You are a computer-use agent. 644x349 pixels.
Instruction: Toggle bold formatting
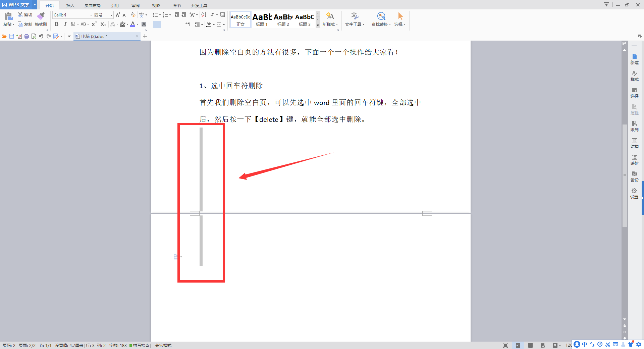click(57, 24)
